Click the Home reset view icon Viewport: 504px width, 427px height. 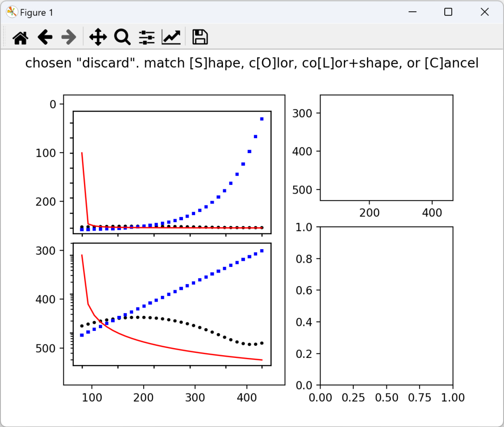[21, 37]
